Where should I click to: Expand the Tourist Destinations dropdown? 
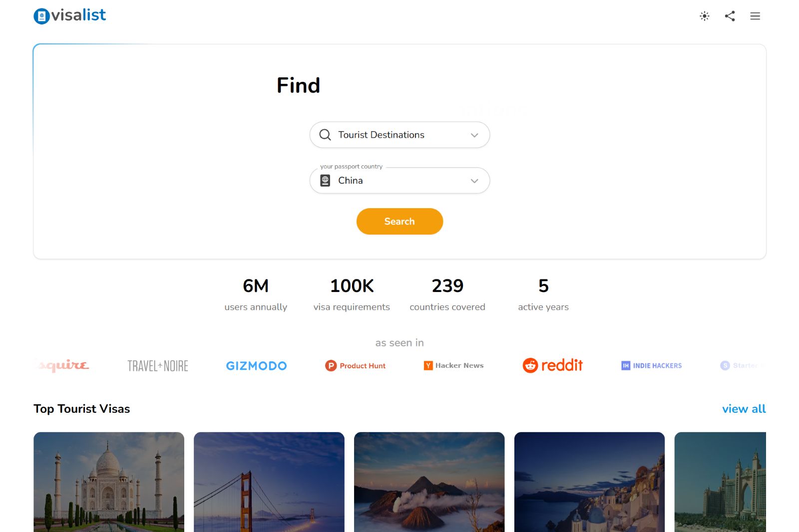474,135
